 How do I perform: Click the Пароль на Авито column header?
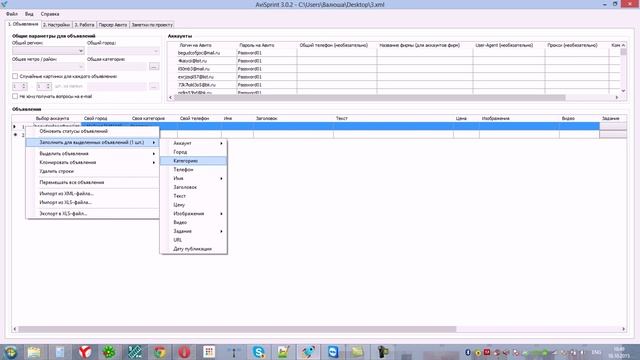click(257, 45)
